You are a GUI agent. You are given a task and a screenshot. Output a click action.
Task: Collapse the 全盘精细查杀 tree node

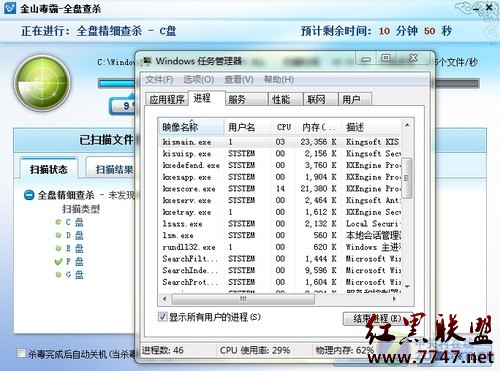coord(29,195)
